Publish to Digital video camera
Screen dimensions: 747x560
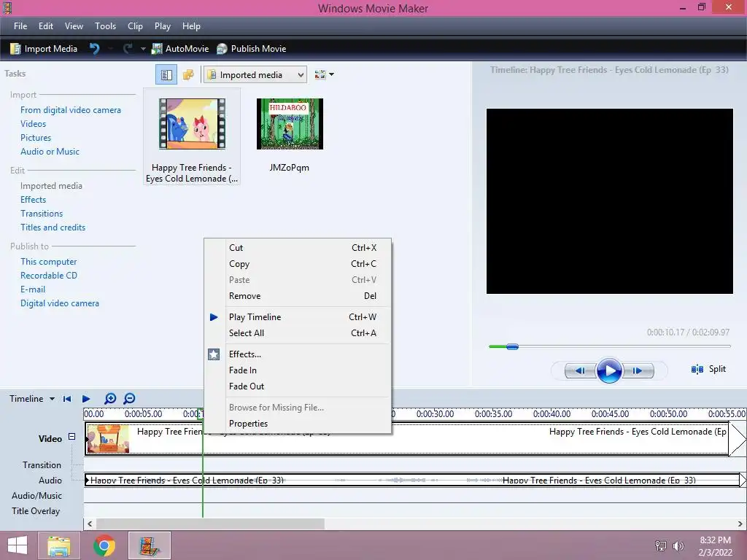pos(60,303)
